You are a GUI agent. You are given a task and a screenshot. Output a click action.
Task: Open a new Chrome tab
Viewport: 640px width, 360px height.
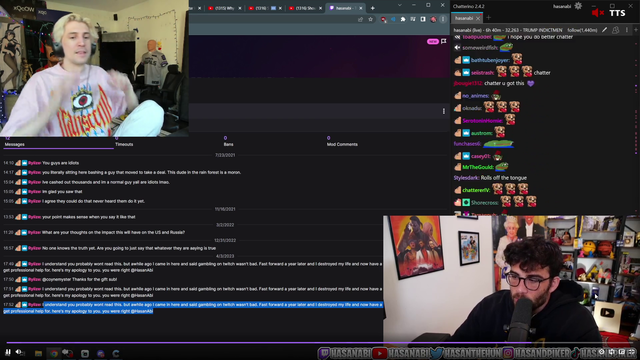point(373,8)
